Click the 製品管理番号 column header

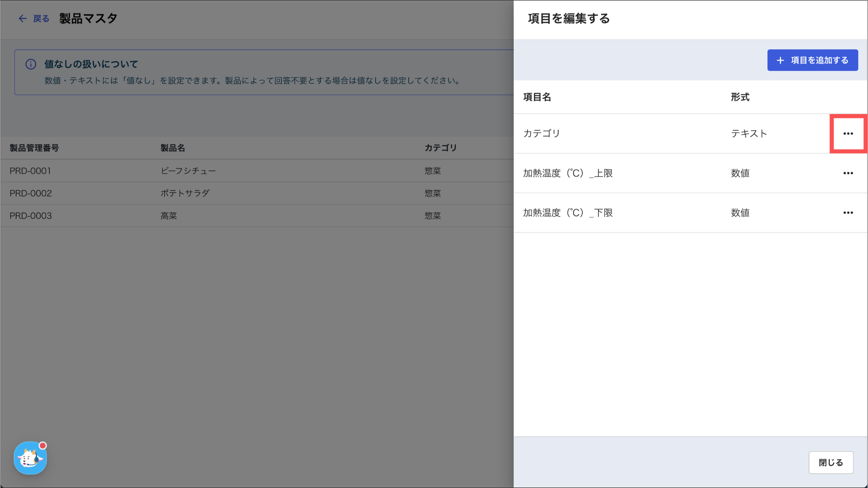pyautogui.click(x=34, y=148)
